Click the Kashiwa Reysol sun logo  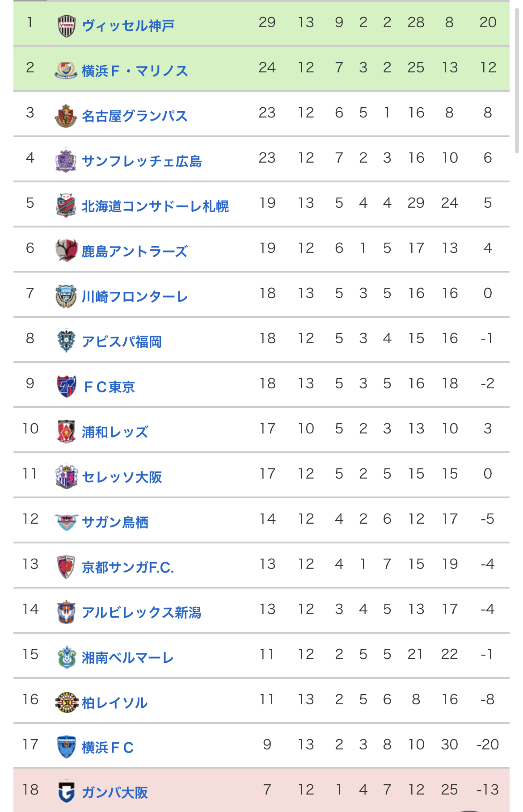(x=66, y=703)
